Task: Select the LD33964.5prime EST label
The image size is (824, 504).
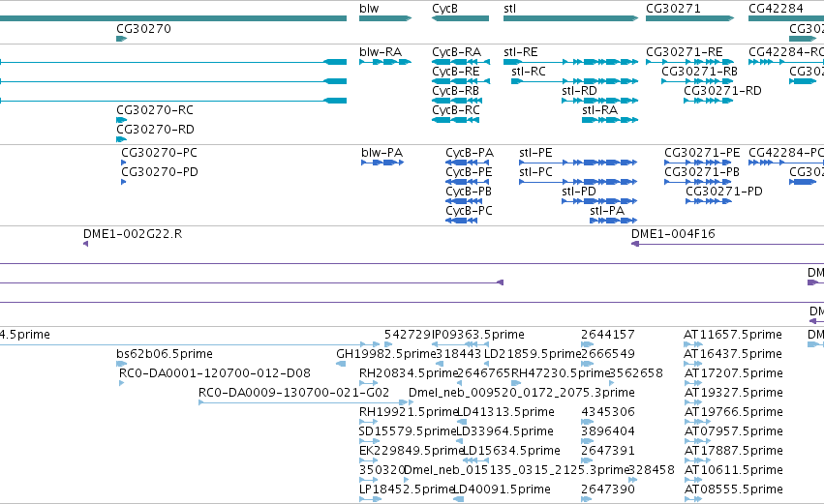Action: coord(504,432)
